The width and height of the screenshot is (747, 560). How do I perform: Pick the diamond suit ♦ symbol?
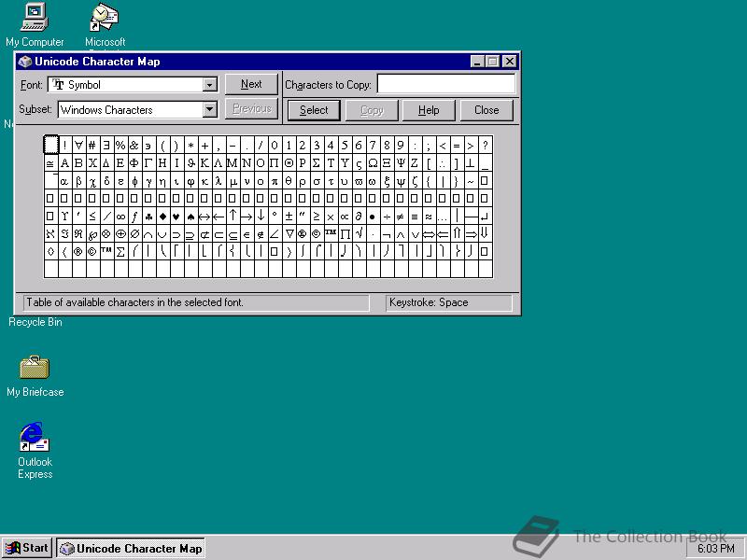click(x=162, y=217)
